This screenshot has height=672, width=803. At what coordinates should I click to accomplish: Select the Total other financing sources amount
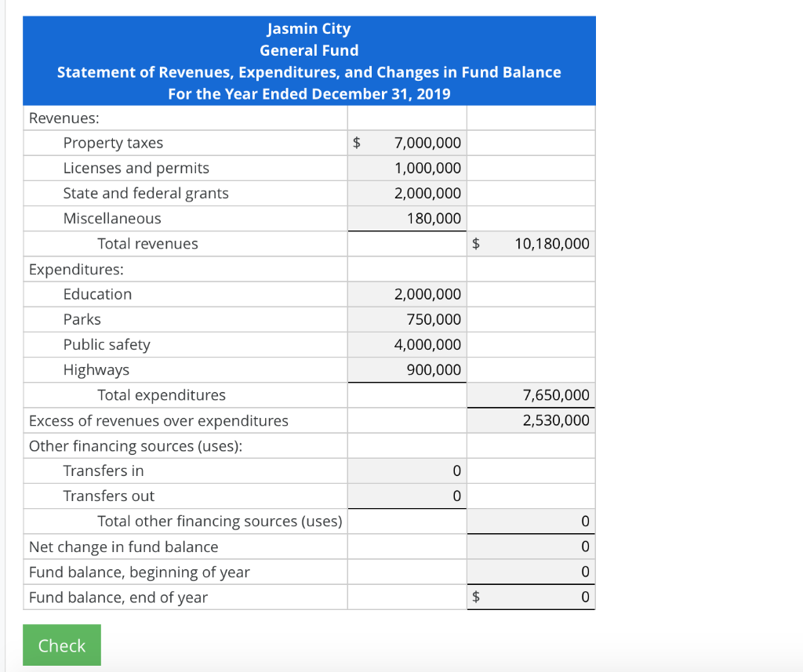pos(530,521)
